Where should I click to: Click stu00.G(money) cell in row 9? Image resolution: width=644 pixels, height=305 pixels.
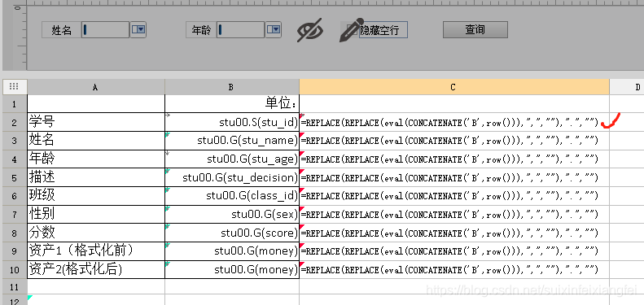232,251
